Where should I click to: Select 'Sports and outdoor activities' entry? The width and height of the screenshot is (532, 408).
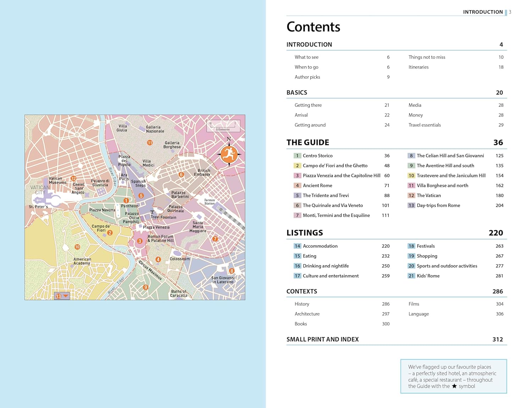(x=447, y=266)
